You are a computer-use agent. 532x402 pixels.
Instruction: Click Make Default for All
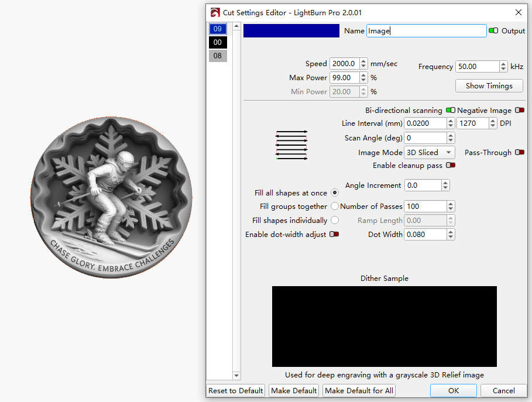pyautogui.click(x=359, y=390)
